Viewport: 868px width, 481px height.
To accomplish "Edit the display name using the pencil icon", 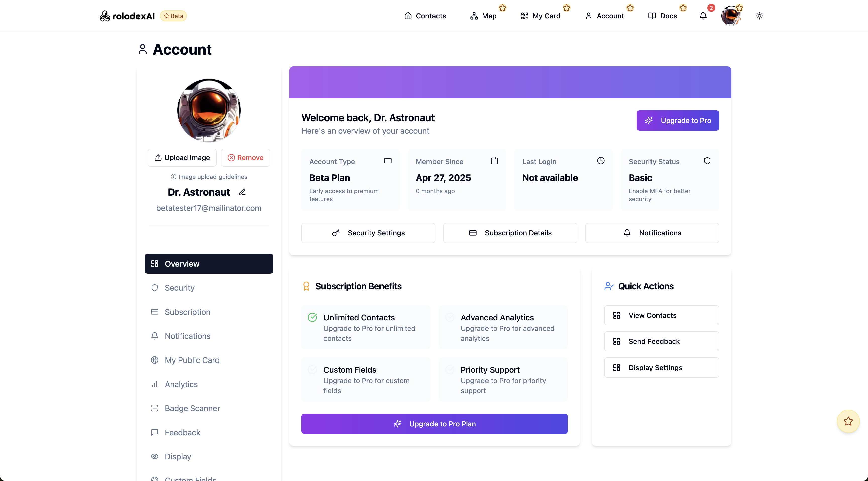I will tap(242, 192).
